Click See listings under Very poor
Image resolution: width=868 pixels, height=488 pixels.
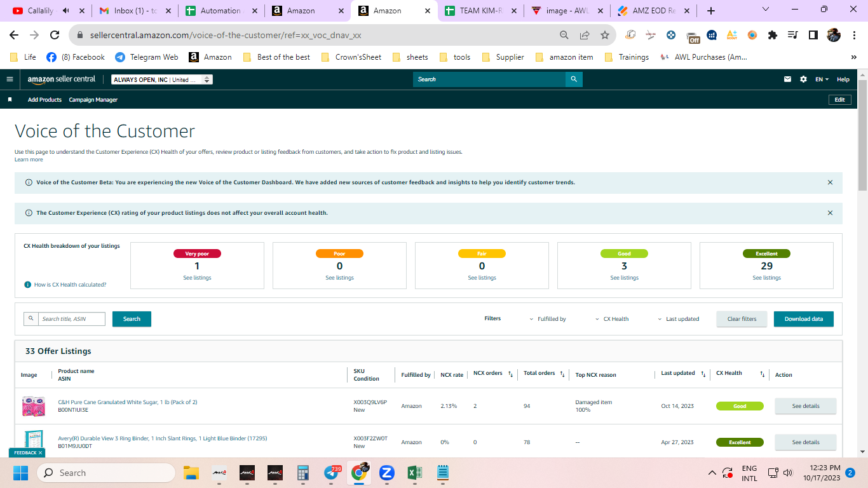point(197,278)
